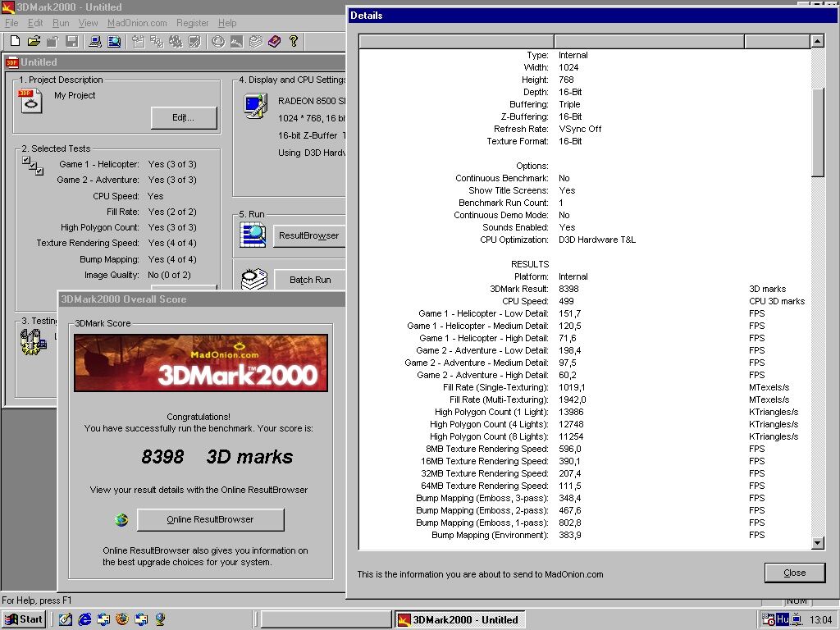Click the 3DP icon in Untitled title bar
Image resolution: width=840 pixels, height=630 pixels.
pos(11,62)
